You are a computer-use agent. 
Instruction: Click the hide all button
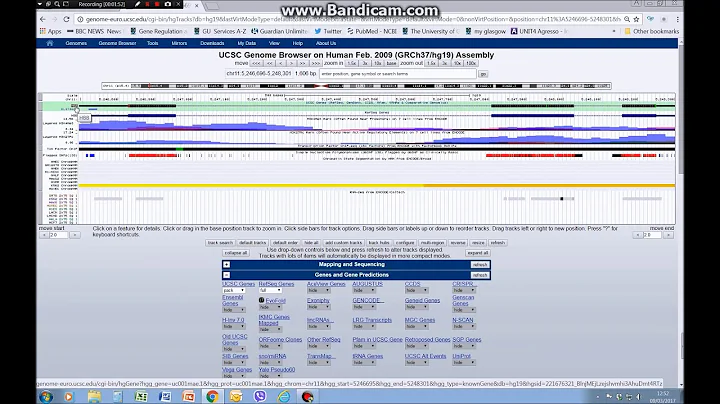tap(311, 242)
